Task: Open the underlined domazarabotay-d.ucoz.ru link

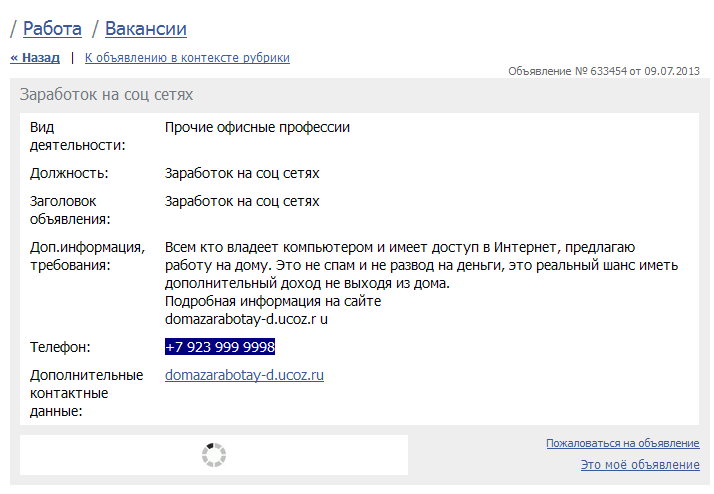Action: click(244, 375)
